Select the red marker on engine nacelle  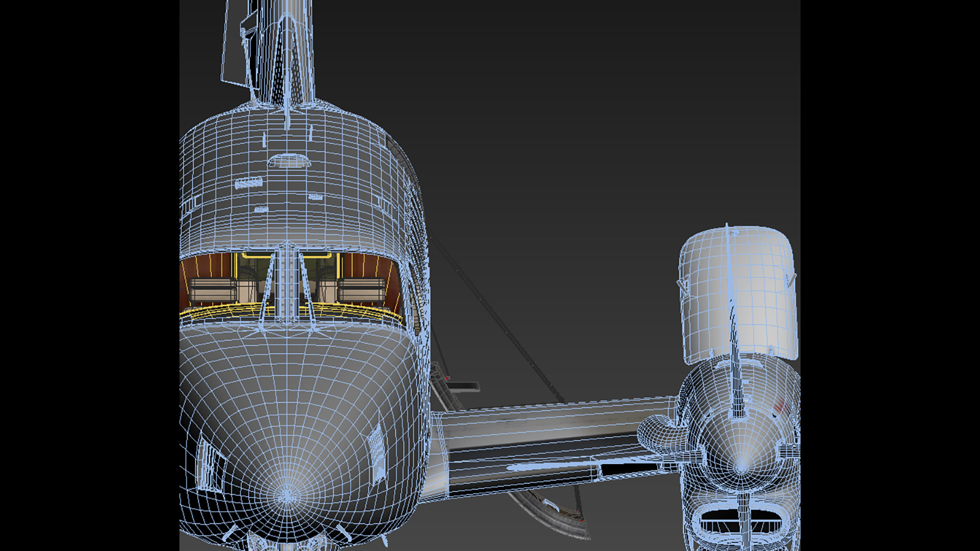click(x=779, y=405)
